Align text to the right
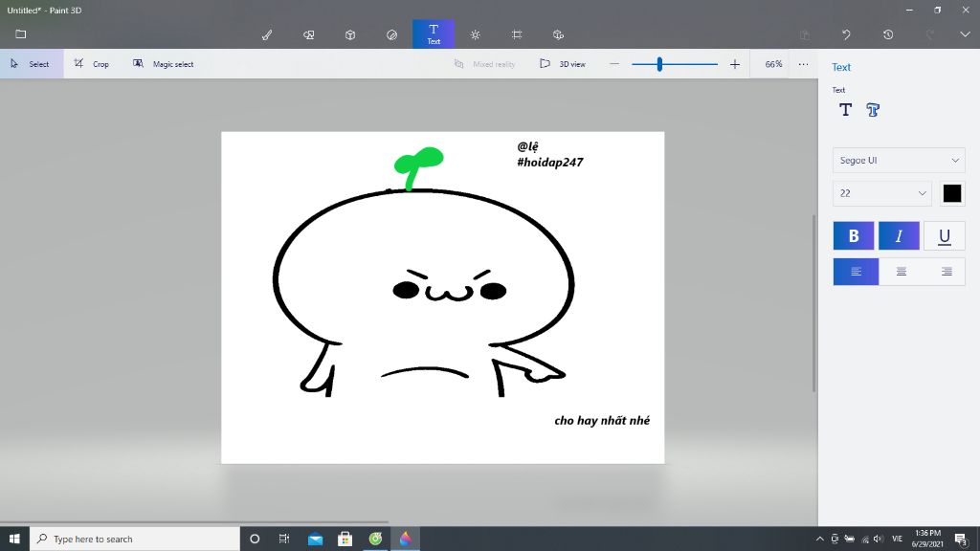The image size is (980, 551). (947, 271)
